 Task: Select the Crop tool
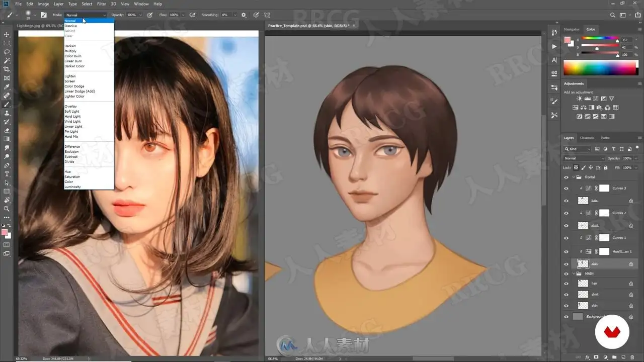pos(7,69)
